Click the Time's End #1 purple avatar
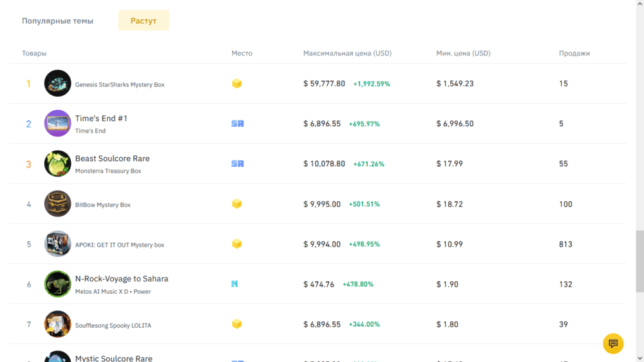The image size is (644, 362). click(x=57, y=124)
